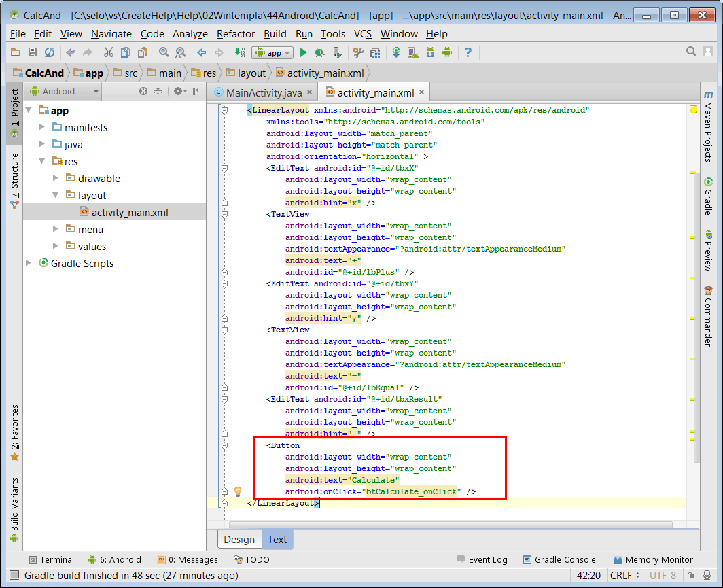The image size is (723, 588).
Task: Switch to the Design editor tab
Action: tap(239, 540)
